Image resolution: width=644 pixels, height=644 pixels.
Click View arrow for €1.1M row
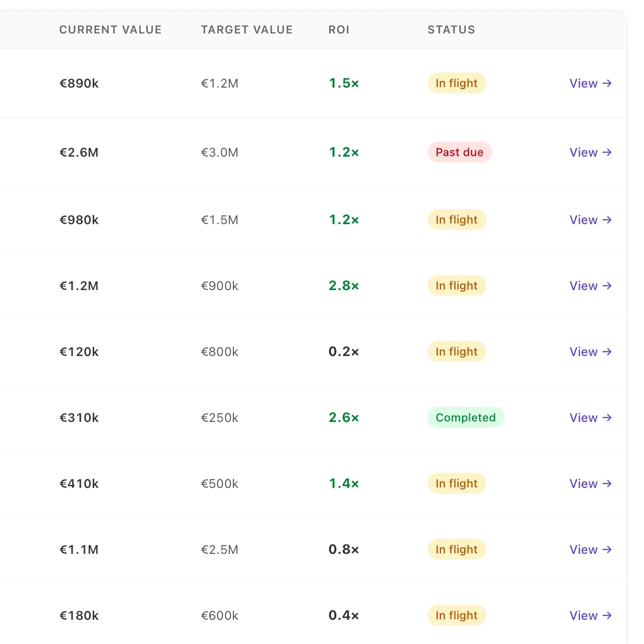click(590, 550)
